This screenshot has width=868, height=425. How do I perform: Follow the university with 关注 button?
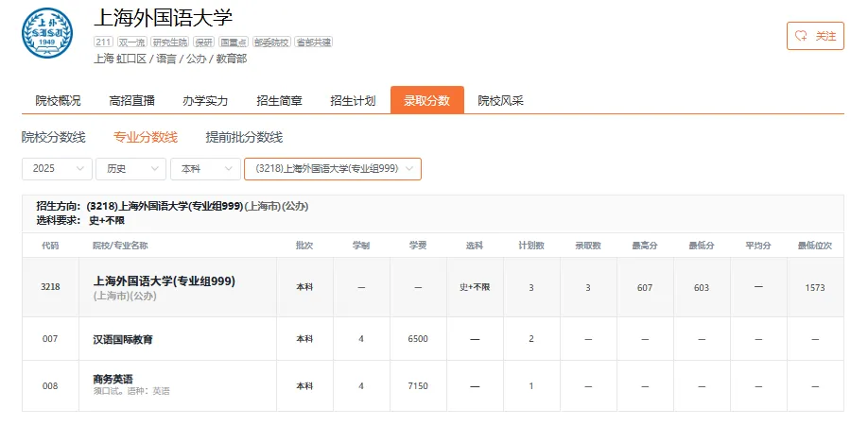click(x=815, y=36)
